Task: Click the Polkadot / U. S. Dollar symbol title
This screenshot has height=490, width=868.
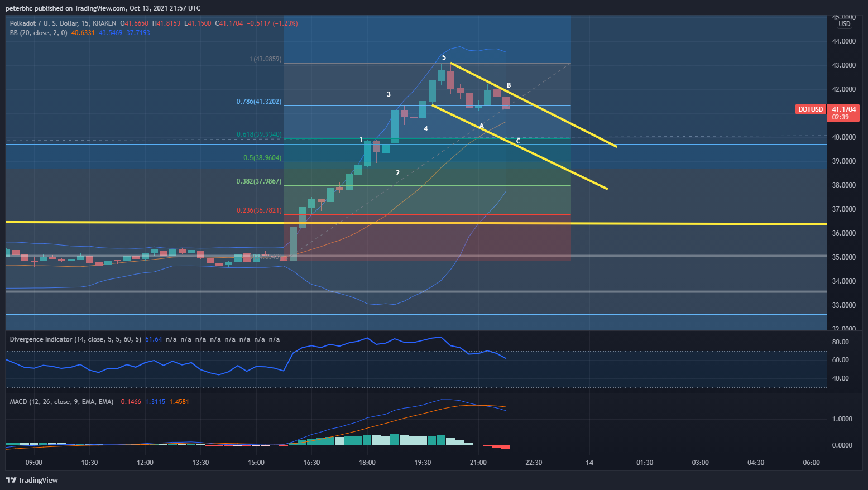Action: click(x=63, y=23)
